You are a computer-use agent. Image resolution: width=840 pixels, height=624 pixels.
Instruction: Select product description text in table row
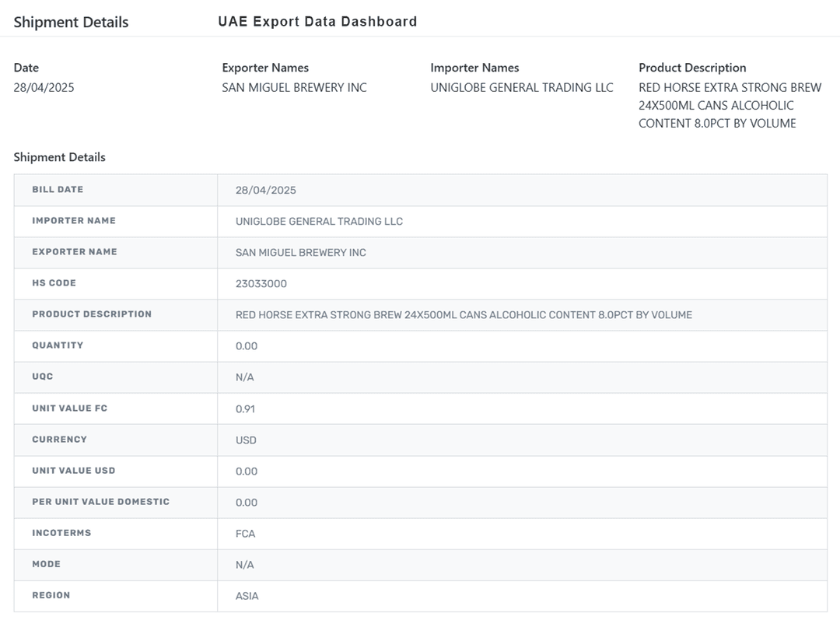[464, 315]
